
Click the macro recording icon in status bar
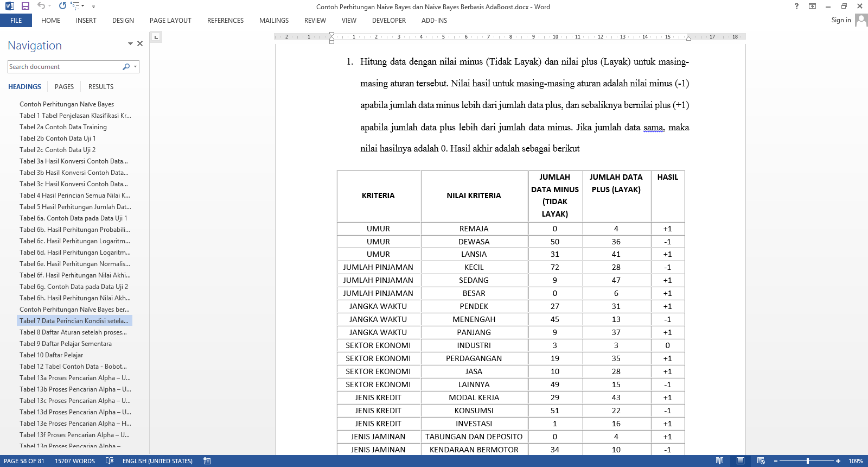207,461
